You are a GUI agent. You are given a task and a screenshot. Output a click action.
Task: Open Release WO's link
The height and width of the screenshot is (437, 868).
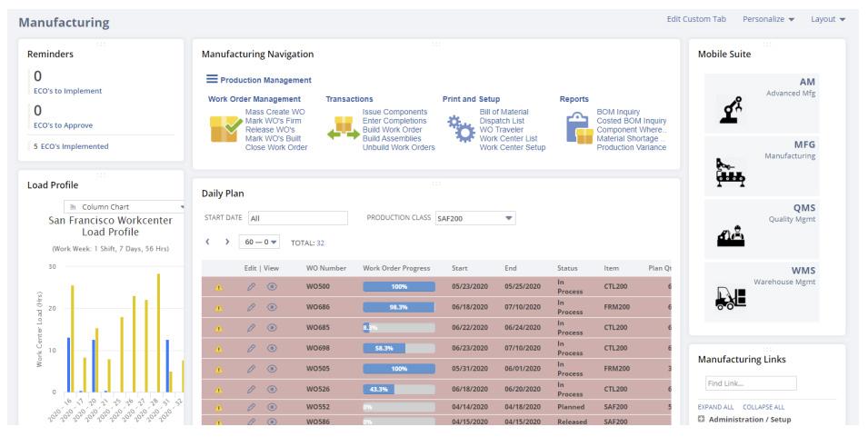coord(270,129)
